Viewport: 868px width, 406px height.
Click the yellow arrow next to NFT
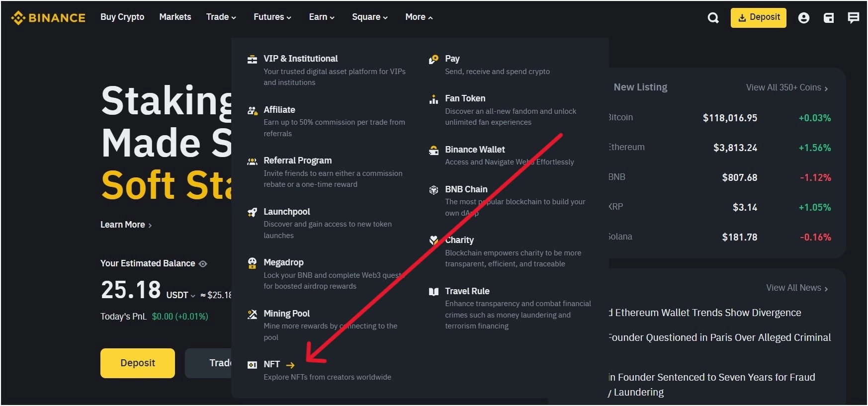(x=290, y=365)
